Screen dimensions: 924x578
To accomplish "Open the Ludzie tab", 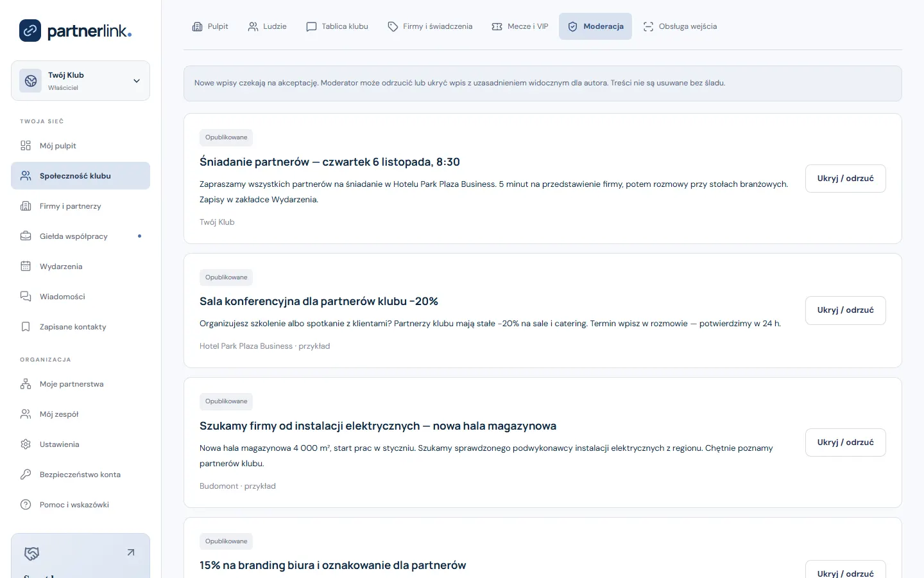I will point(268,26).
